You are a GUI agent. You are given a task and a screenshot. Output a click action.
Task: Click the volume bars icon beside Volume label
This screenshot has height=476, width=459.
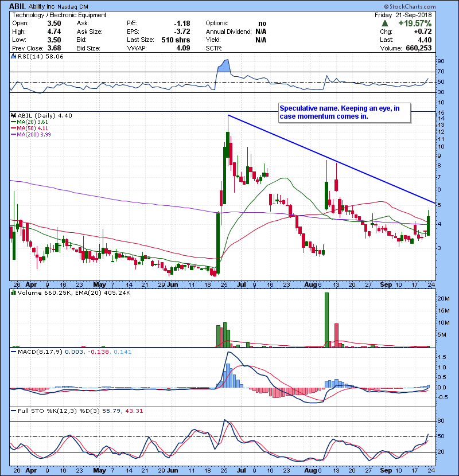(13, 292)
